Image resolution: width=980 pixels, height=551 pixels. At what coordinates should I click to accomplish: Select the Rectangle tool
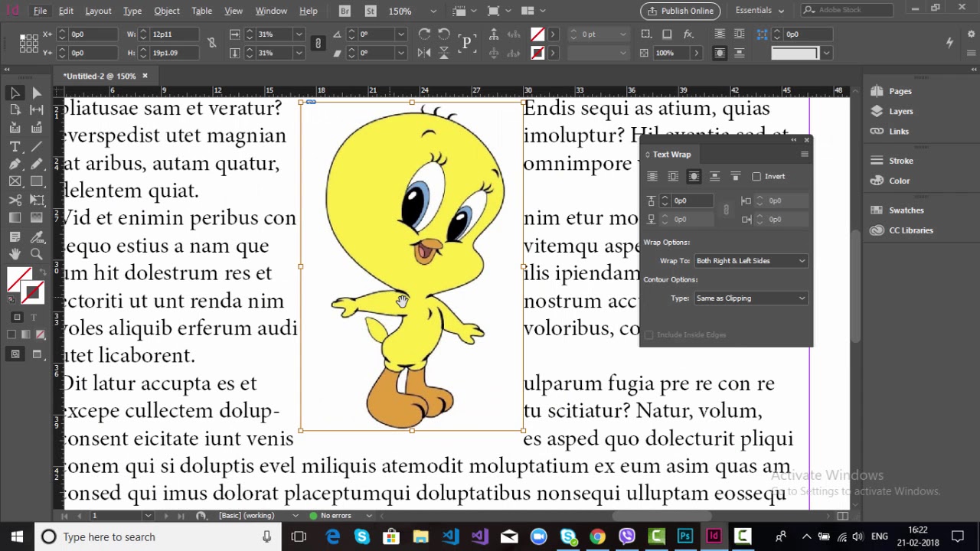coord(37,181)
